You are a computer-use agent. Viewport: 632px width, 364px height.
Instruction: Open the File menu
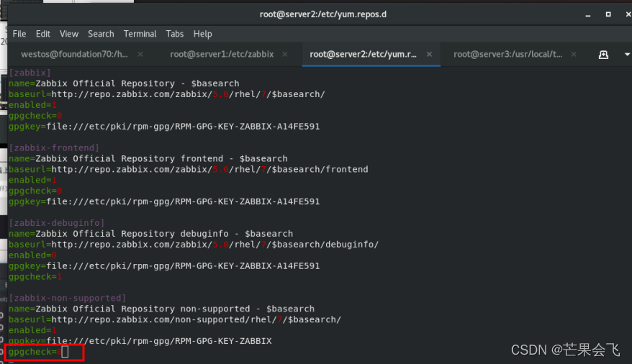(x=19, y=34)
